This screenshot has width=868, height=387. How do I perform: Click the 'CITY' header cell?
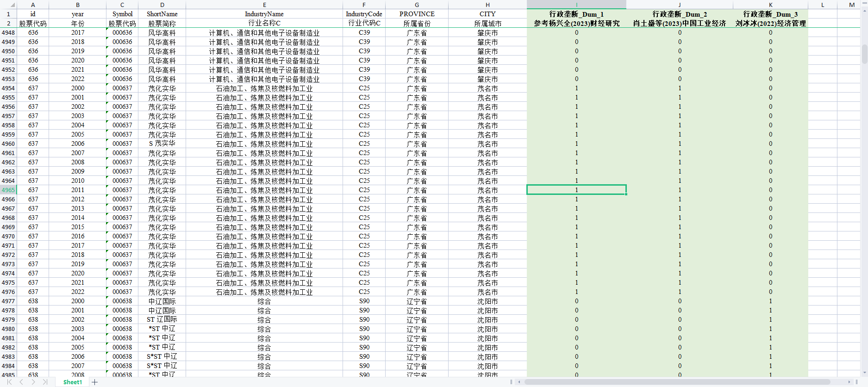[487, 14]
